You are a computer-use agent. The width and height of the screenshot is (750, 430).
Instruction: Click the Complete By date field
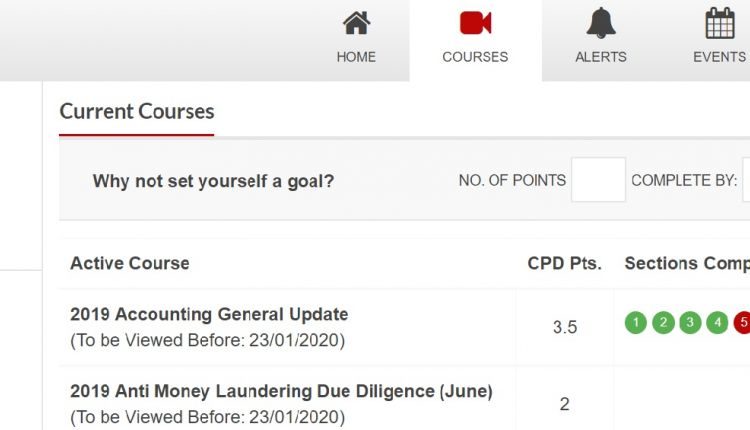tap(746, 180)
